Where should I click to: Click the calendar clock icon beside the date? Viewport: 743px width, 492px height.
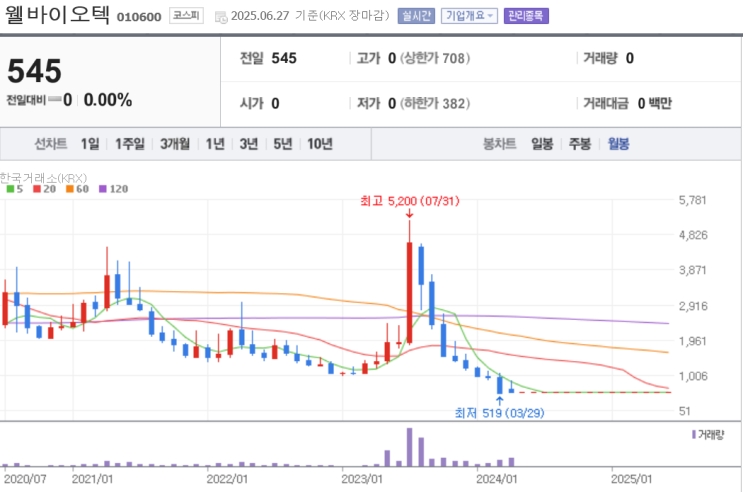[x=221, y=17]
